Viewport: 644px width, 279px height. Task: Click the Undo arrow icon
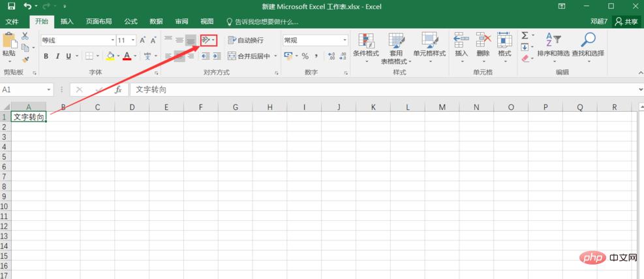27,6
